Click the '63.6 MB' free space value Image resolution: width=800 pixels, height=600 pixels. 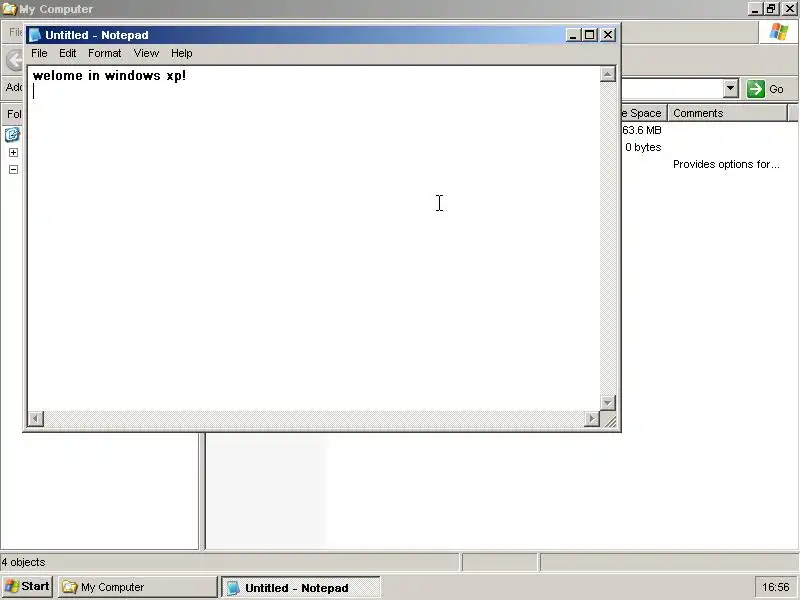point(642,130)
